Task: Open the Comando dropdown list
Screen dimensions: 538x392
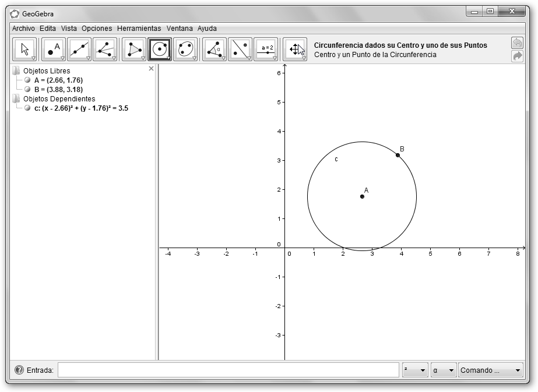Action: [x=491, y=370]
